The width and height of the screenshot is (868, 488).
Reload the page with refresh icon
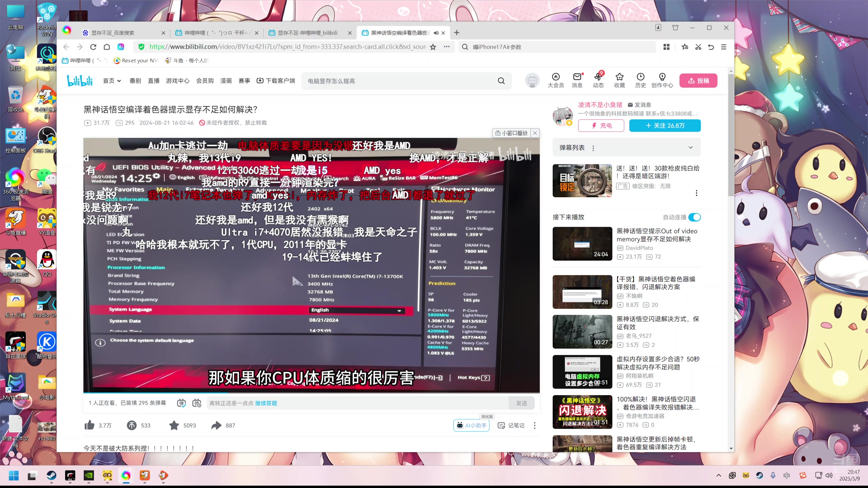coord(93,47)
